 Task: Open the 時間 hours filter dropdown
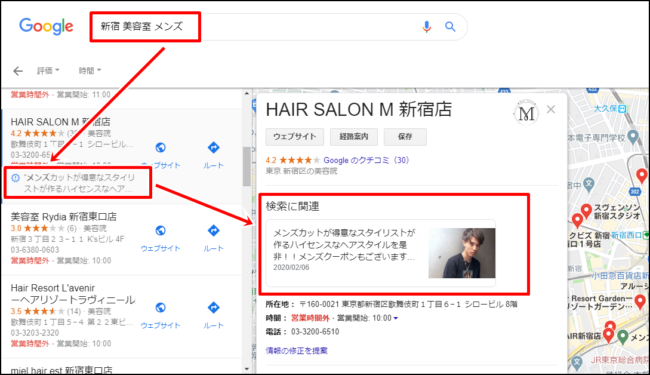[90, 70]
